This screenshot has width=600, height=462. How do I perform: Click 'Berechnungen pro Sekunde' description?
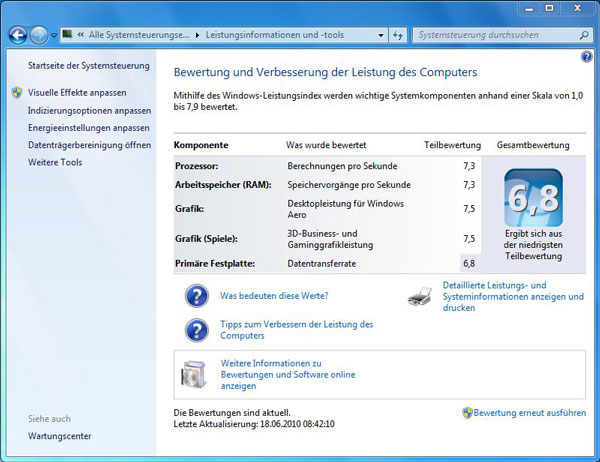(342, 166)
